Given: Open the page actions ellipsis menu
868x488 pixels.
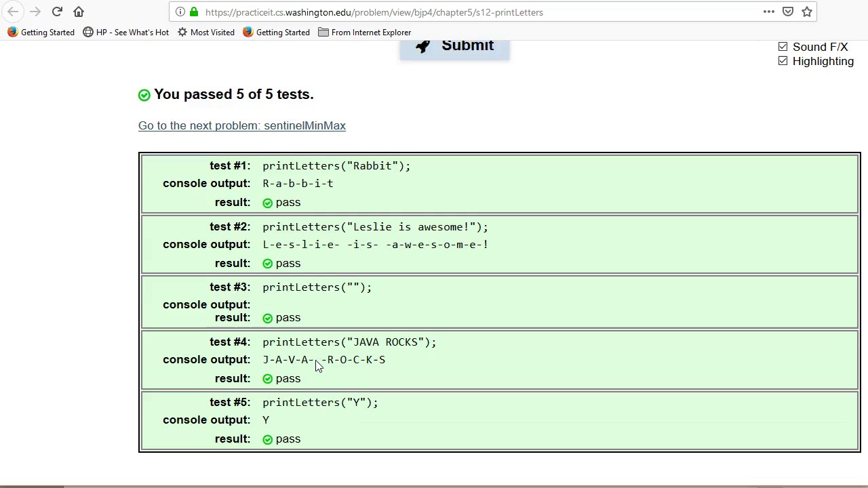Looking at the screenshot, I should pos(768,12).
